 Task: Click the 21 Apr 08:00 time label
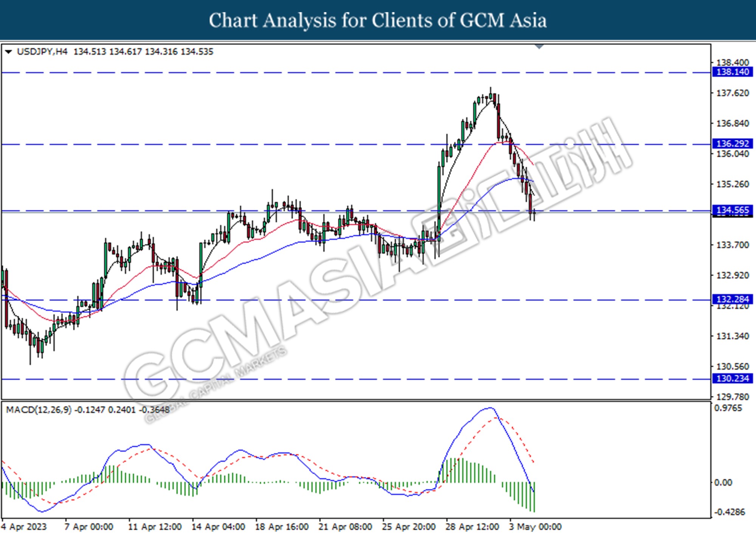tap(345, 527)
